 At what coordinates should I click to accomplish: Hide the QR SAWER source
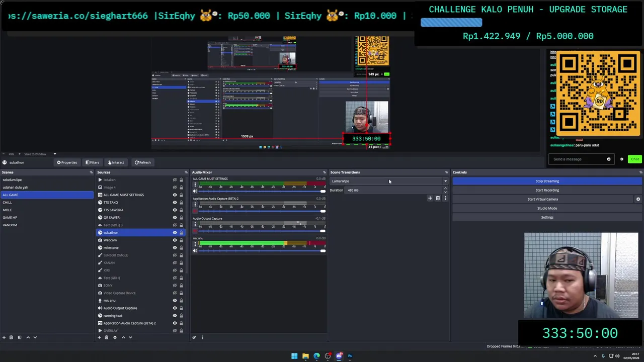(x=175, y=217)
